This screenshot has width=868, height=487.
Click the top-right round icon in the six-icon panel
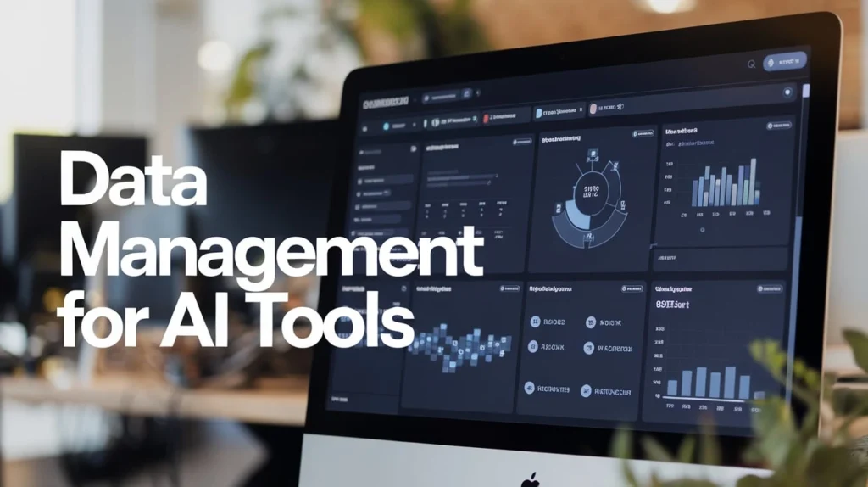click(x=591, y=322)
